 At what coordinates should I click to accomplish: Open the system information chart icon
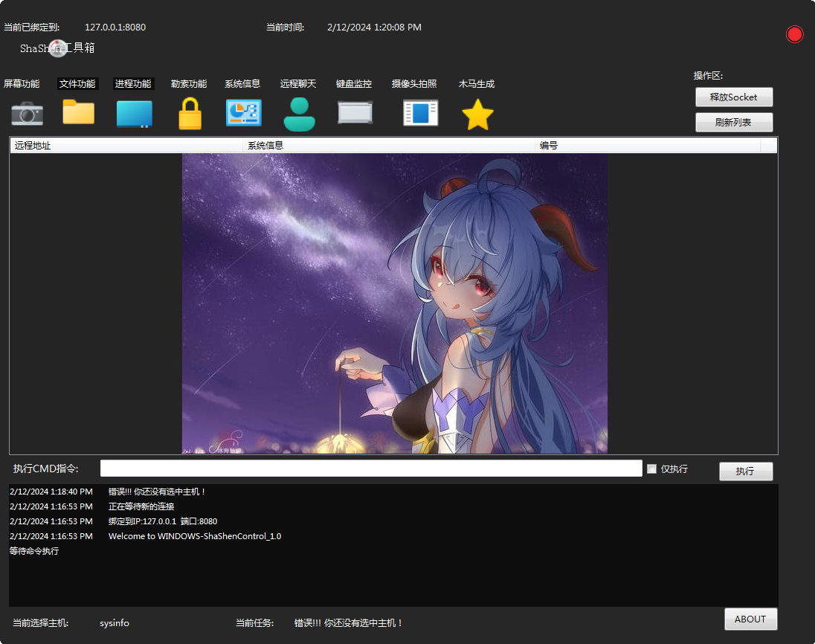point(244,113)
